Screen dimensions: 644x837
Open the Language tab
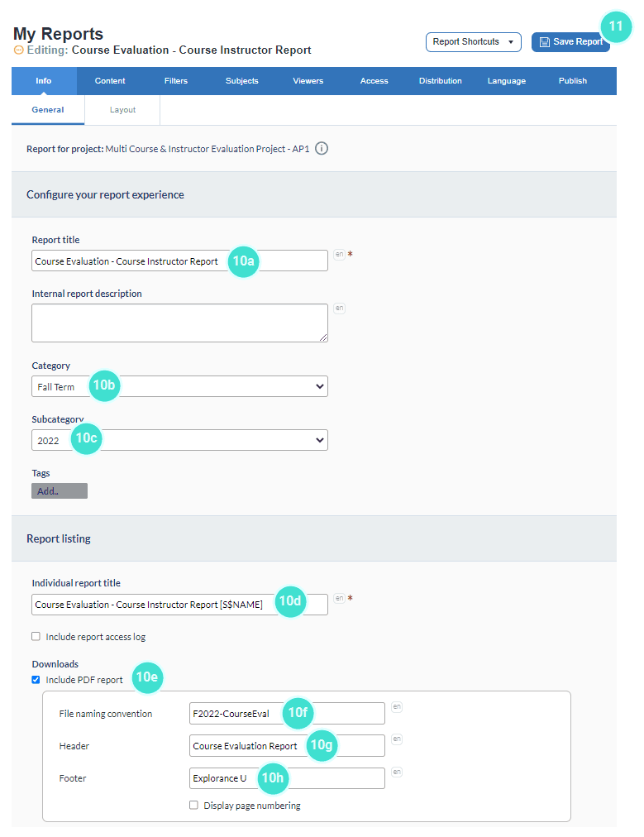507,81
